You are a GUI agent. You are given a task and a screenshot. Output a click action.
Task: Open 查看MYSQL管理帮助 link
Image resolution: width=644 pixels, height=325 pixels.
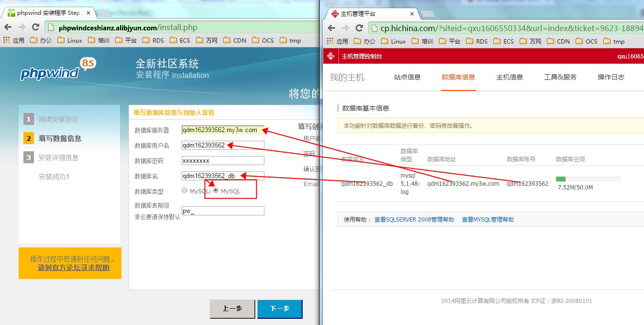488,220
